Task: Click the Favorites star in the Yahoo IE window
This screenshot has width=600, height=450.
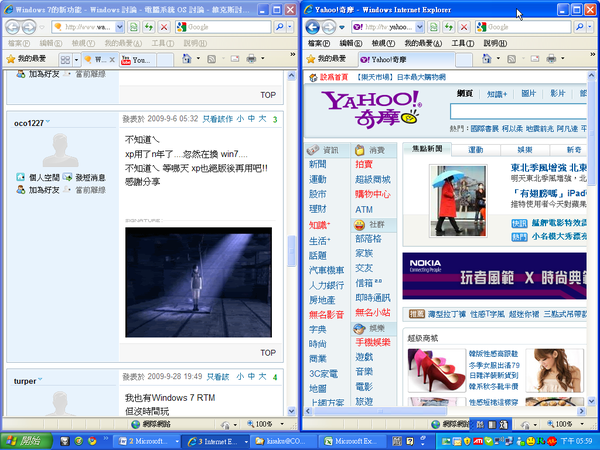Action: pos(311,59)
